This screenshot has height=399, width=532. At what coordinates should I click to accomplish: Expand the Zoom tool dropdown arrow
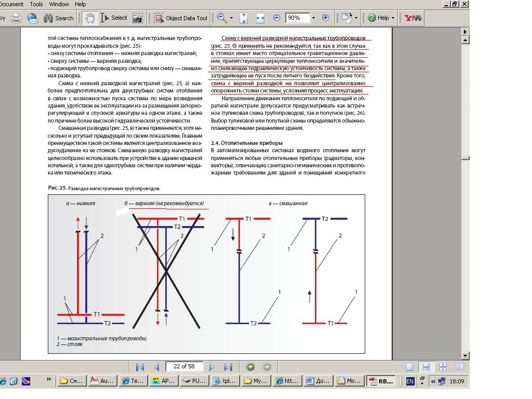pyautogui.click(x=232, y=18)
